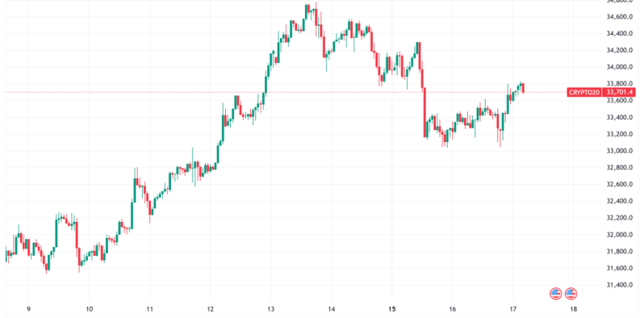Click the left US flag economic event icon

(x=555, y=294)
